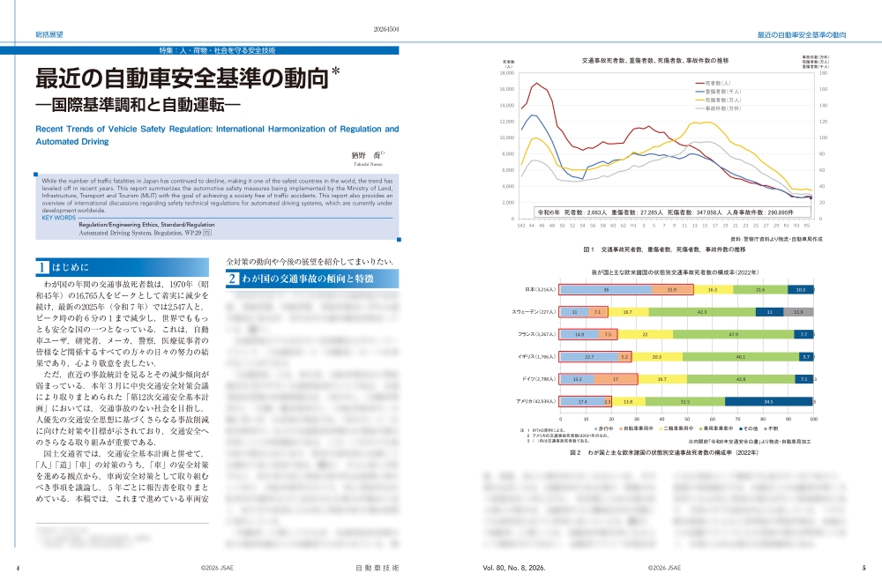Click the journal name 自動車技術 in the footer

click(377, 568)
